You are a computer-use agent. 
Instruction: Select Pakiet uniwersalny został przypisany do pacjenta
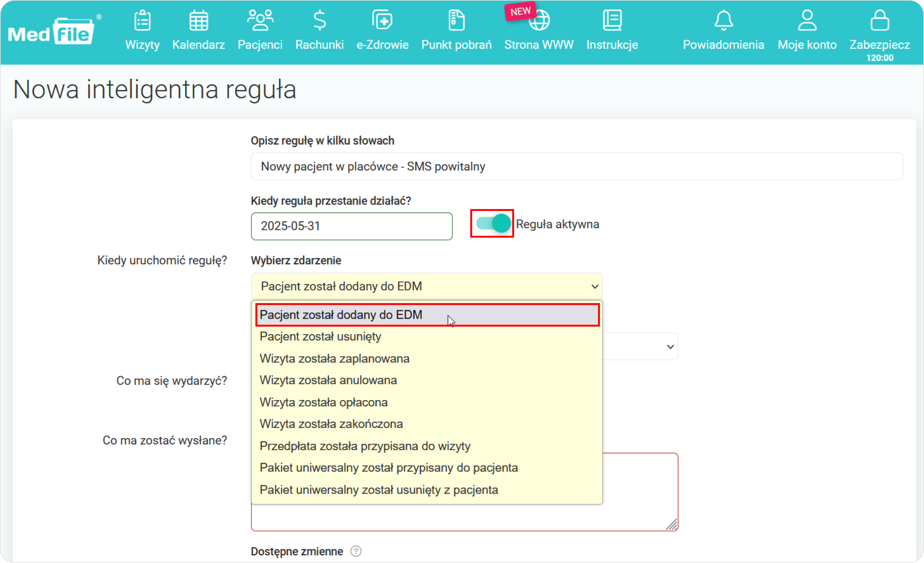[x=427, y=468]
